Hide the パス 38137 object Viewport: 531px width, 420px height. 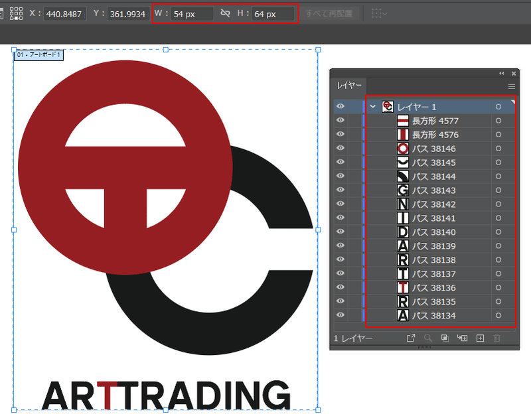[x=341, y=273]
